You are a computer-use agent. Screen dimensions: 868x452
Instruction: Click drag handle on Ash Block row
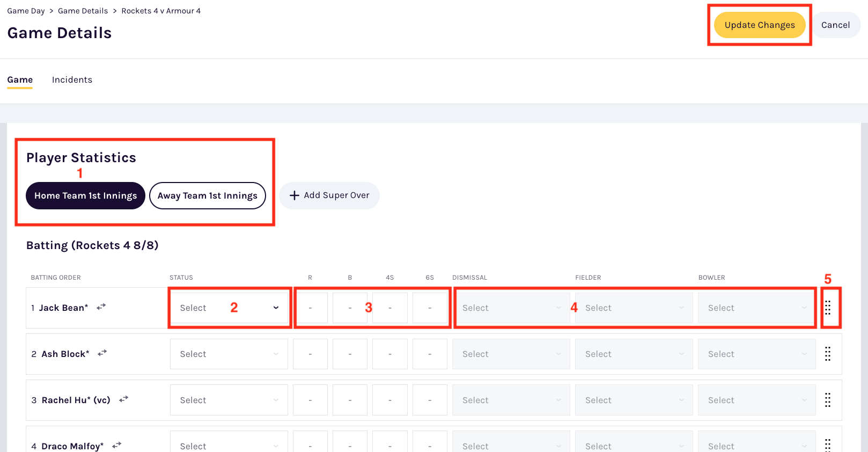(828, 354)
